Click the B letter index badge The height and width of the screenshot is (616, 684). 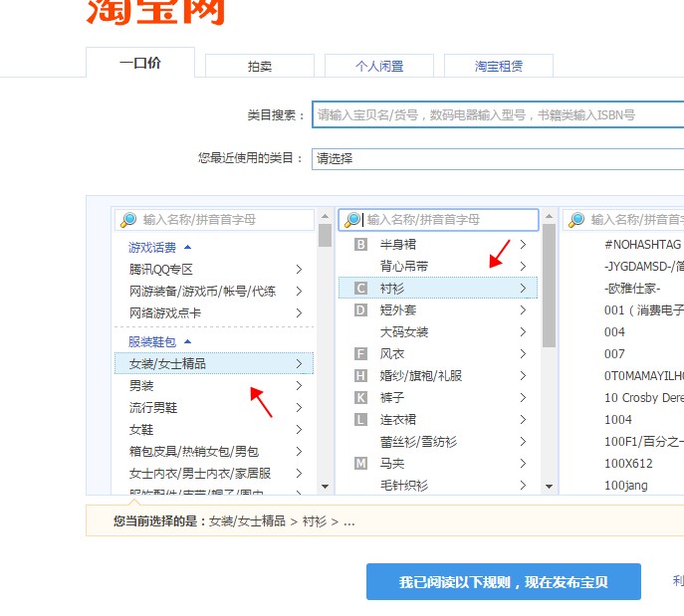coord(360,245)
